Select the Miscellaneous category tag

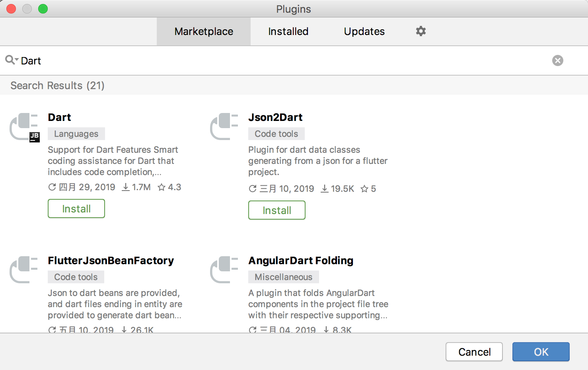tap(283, 277)
